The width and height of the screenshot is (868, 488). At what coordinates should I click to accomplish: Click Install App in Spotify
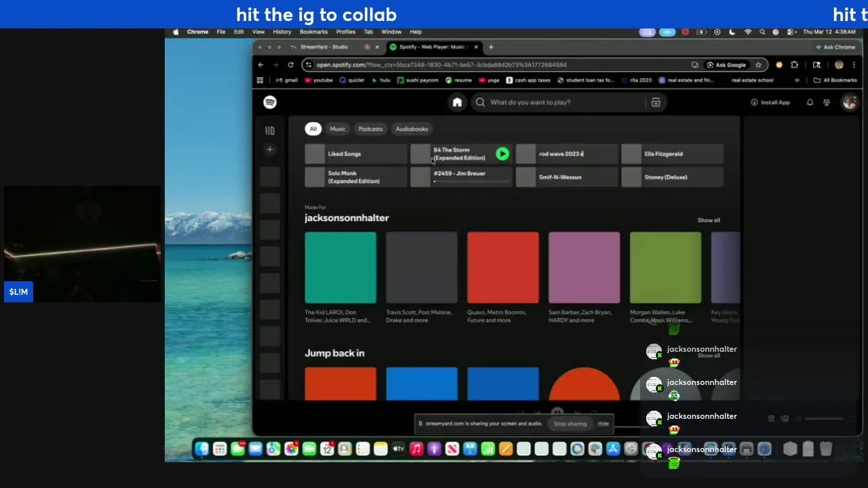pyautogui.click(x=770, y=102)
